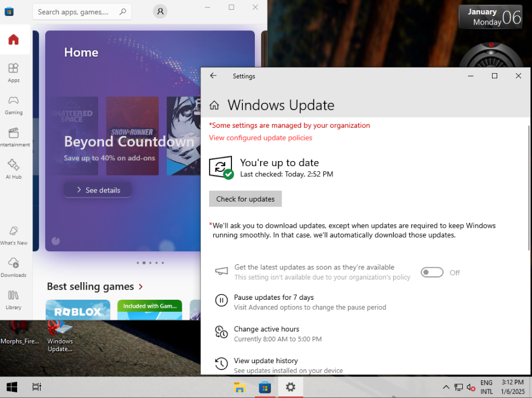Click the January Monday 06 calendar widget
This screenshot has width=532, height=398.
(x=491, y=17)
